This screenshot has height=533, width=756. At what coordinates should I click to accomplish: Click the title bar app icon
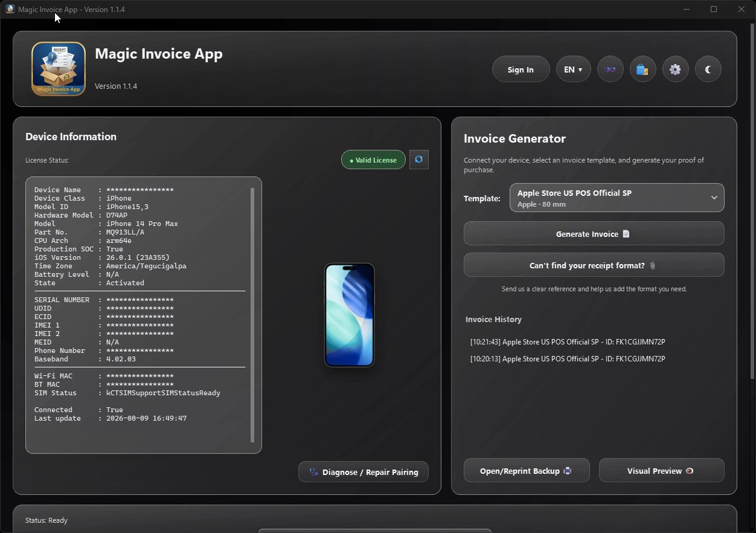[10, 9]
